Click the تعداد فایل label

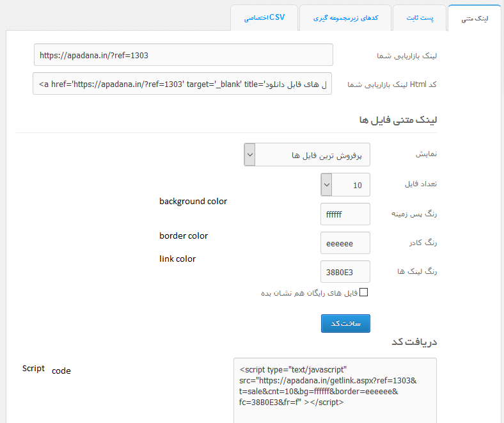421,184
